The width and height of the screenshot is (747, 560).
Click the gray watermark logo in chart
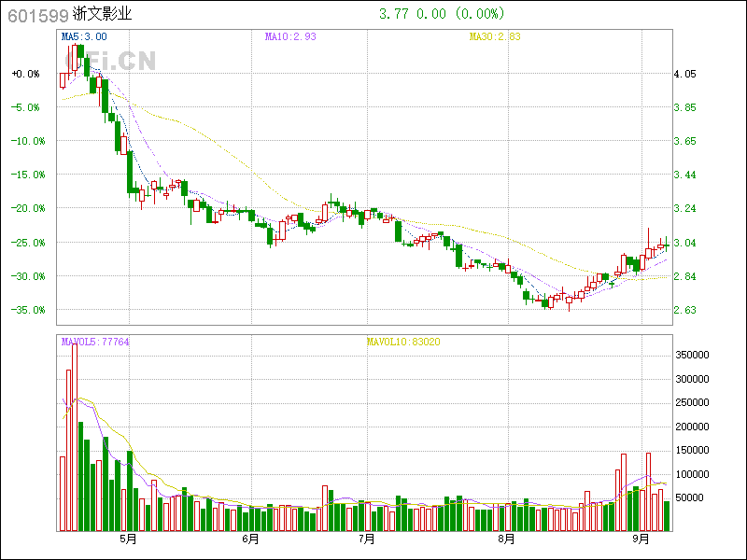110,62
